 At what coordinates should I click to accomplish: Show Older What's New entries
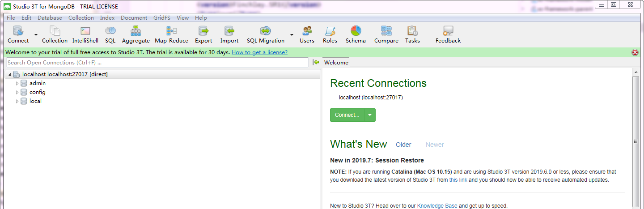tap(403, 145)
